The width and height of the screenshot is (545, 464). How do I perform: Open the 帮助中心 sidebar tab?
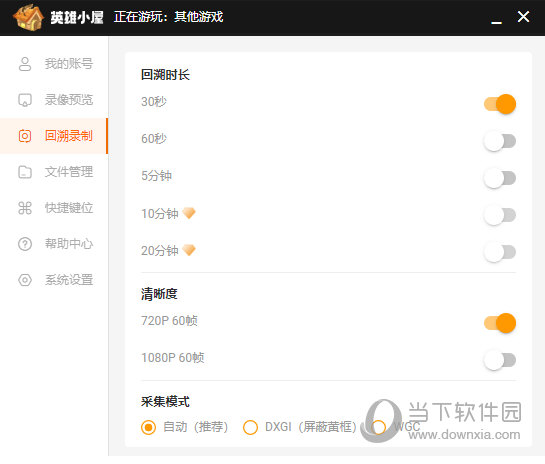click(x=54, y=244)
